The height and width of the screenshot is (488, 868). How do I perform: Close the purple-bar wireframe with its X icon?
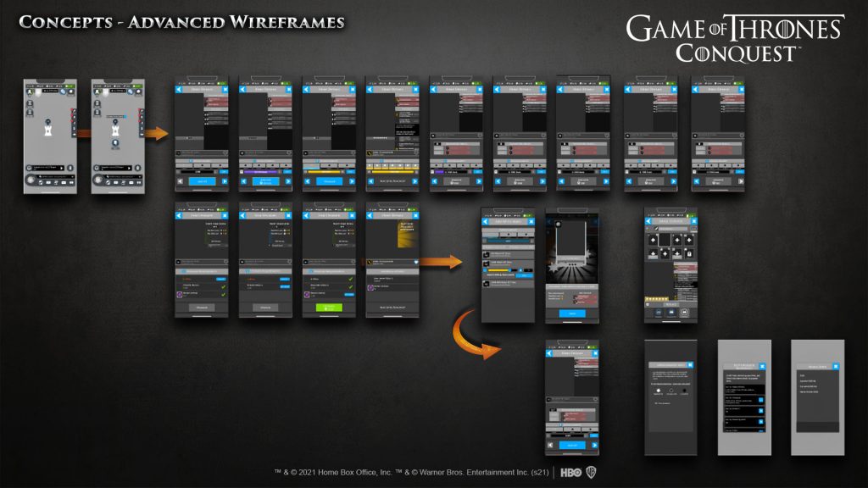pyautogui.click(x=289, y=89)
